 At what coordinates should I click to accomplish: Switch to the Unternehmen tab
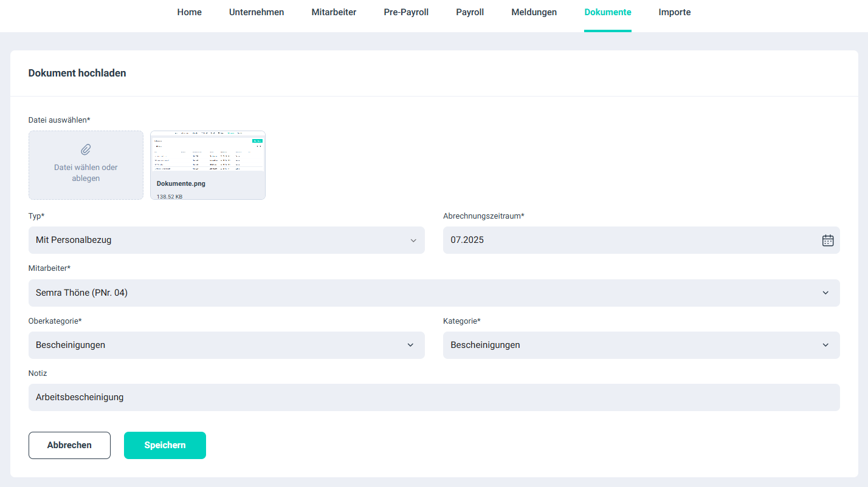tap(257, 12)
